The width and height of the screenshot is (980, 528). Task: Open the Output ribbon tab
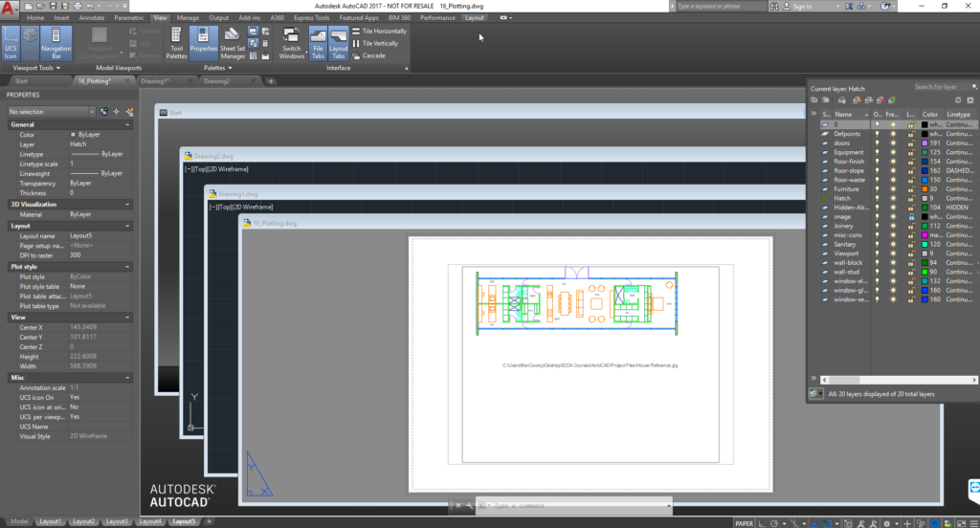pos(219,17)
